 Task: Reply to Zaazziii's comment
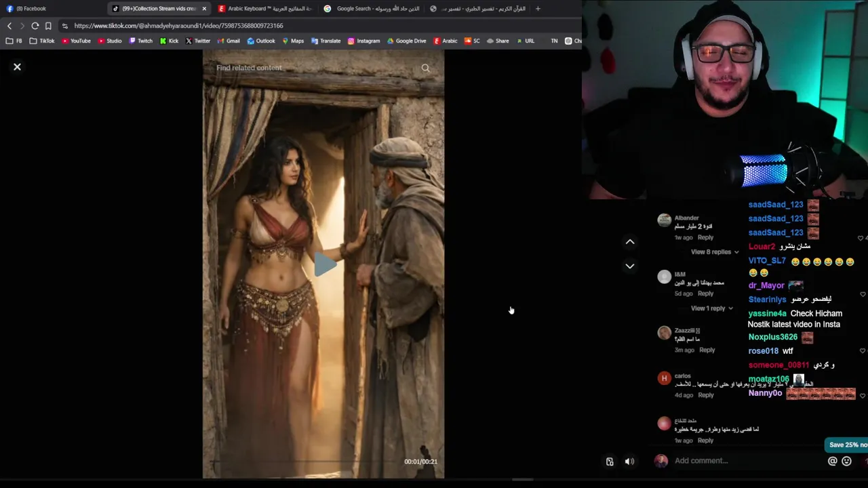[x=707, y=350]
